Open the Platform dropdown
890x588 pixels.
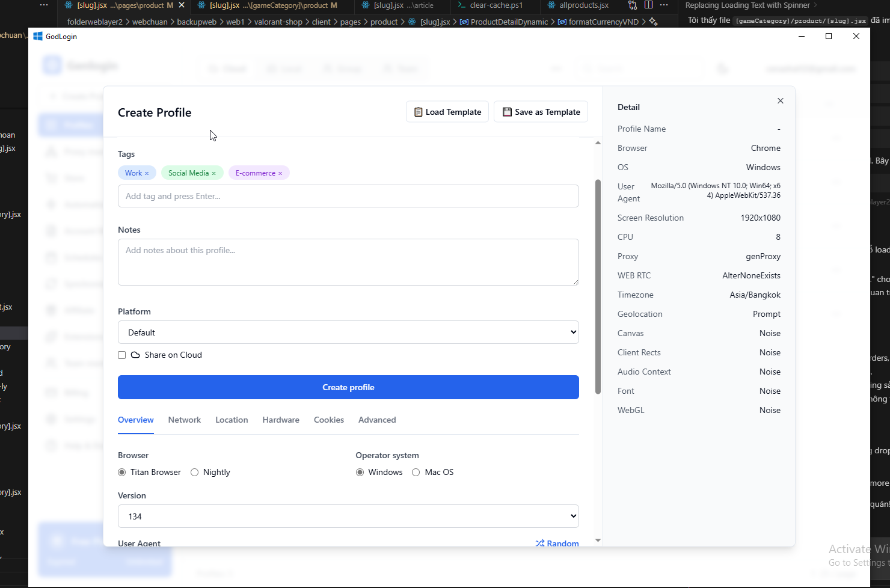(x=348, y=332)
